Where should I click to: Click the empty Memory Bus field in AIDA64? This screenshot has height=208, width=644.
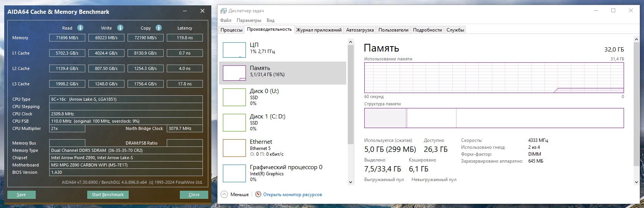(x=67, y=143)
